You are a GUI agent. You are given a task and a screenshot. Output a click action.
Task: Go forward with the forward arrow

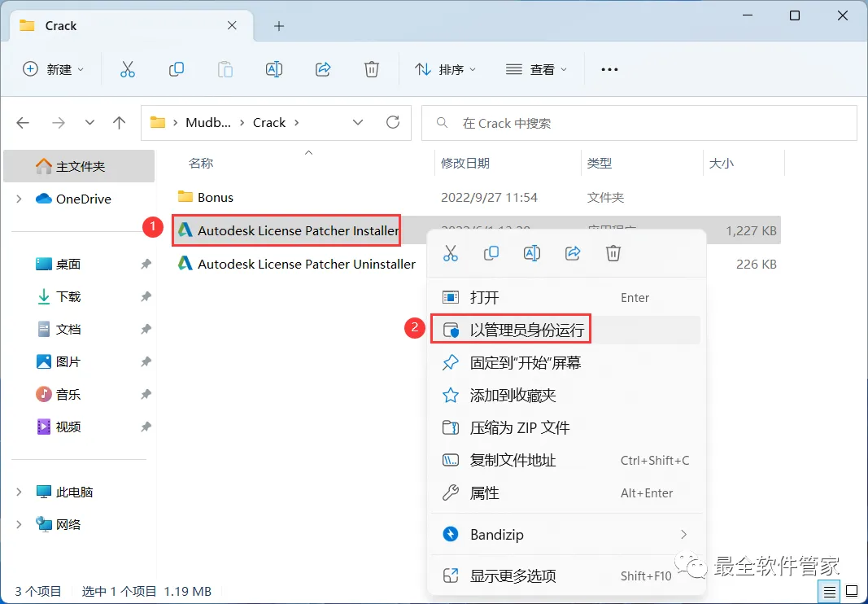pos(58,122)
